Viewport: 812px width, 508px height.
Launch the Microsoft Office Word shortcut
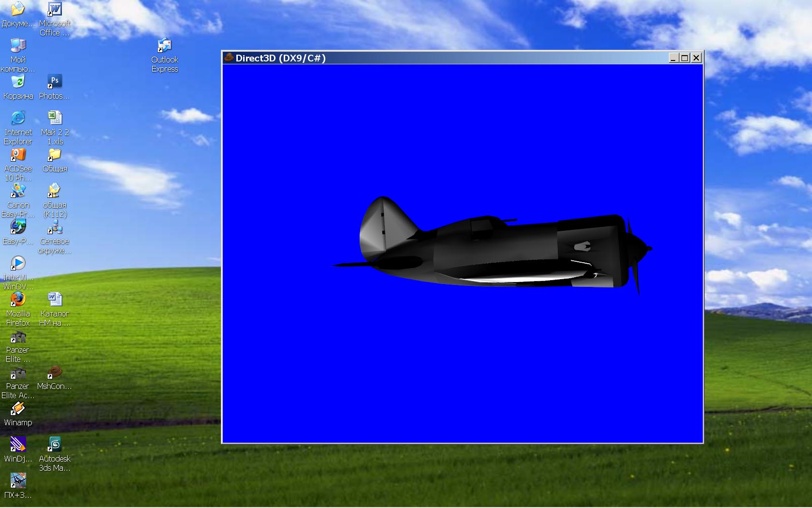55,18
